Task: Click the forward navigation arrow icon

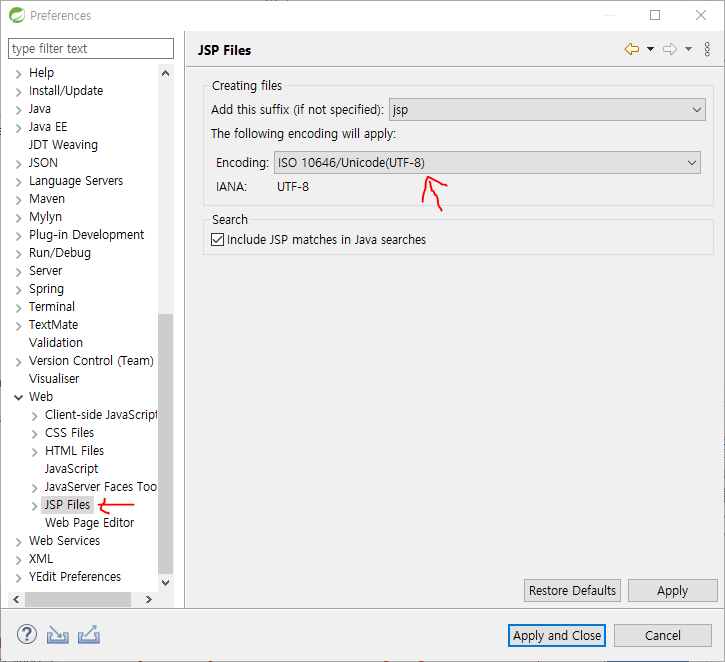Action: [670, 49]
